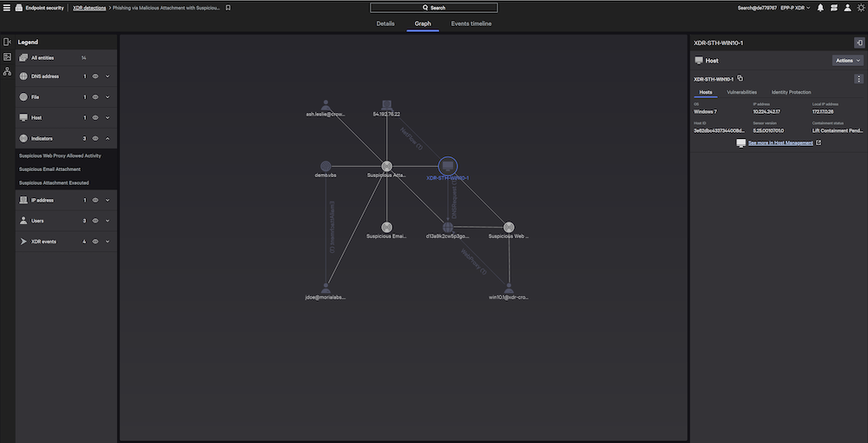The image size is (868, 443).
Task: Select the demo.vbs file node
Action: tap(325, 166)
